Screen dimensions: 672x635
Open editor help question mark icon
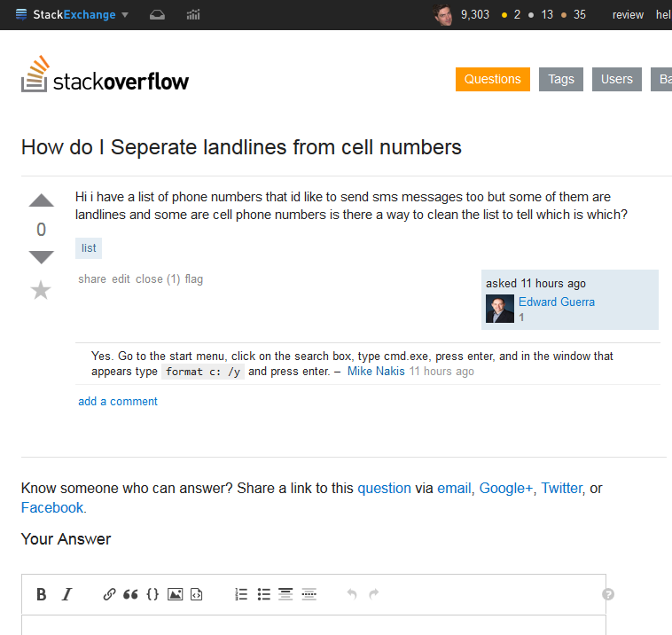608,594
